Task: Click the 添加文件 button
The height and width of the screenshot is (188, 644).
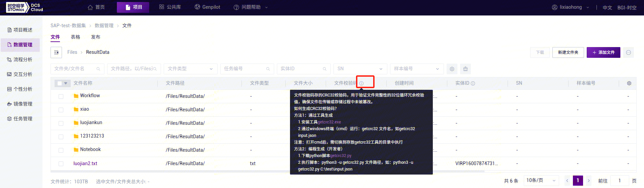Action: tap(604, 52)
